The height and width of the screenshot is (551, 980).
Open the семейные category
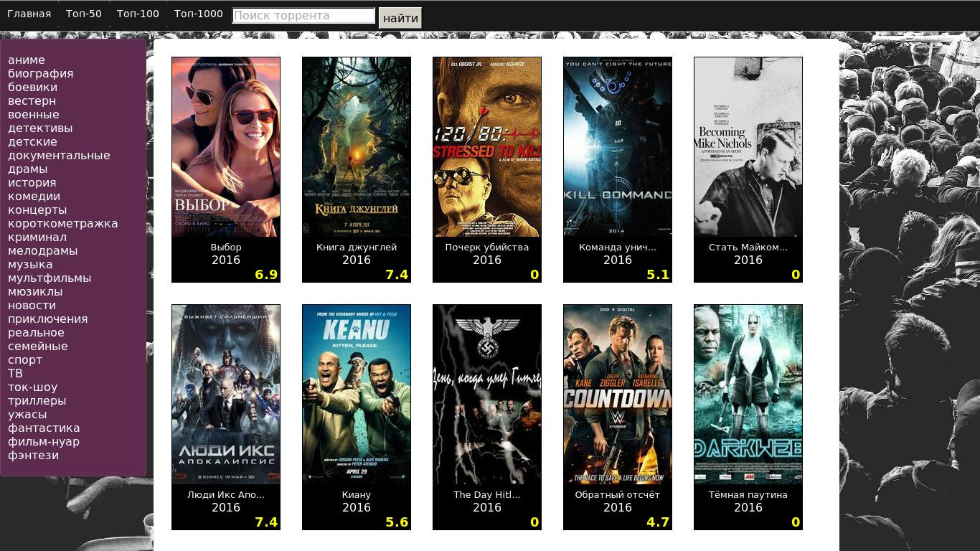pyautogui.click(x=38, y=347)
